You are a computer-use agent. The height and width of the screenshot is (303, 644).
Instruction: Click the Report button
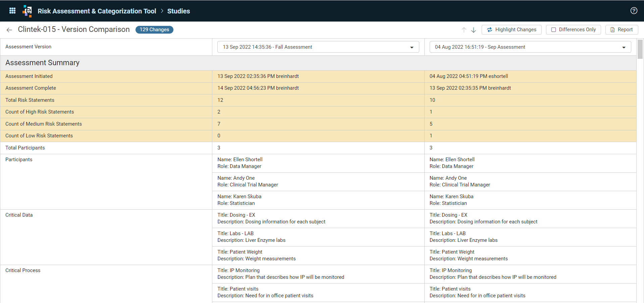(622, 30)
